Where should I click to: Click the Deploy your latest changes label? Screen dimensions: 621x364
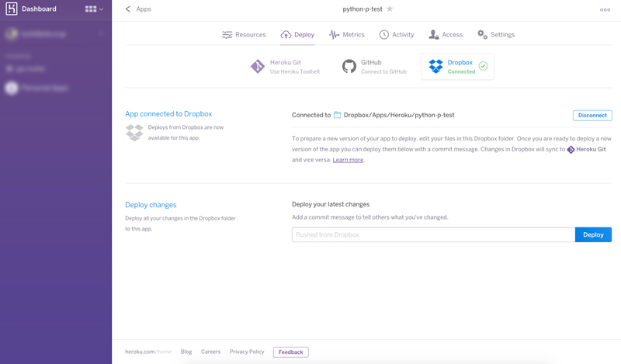tap(331, 204)
